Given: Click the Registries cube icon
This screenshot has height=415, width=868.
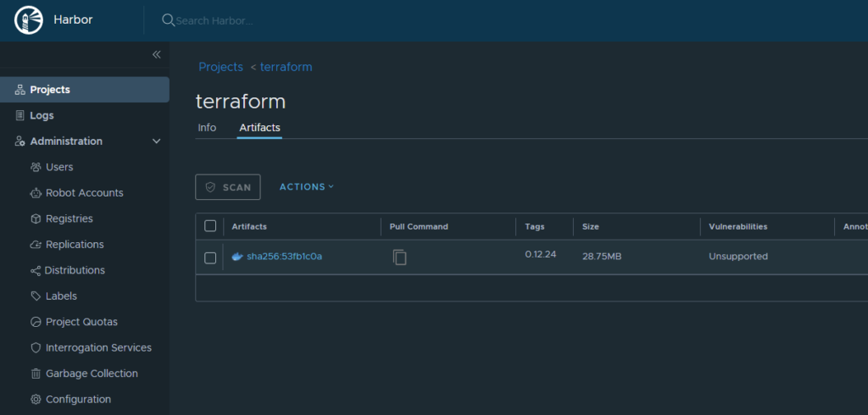Looking at the screenshot, I should [36, 219].
